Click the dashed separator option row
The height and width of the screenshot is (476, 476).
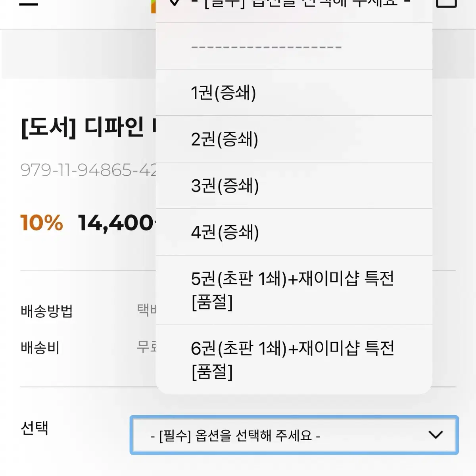coord(294,47)
